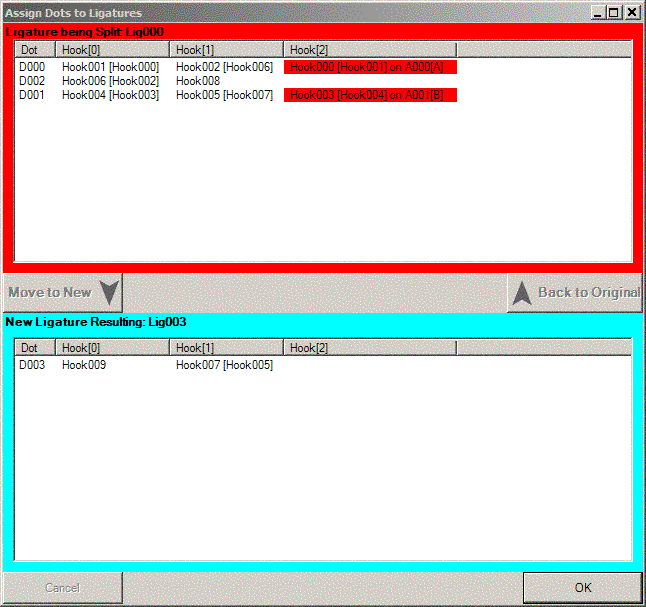Click red Hook000 [Hook001] on A000[A] cell

pyautogui.click(x=370, y=67)
